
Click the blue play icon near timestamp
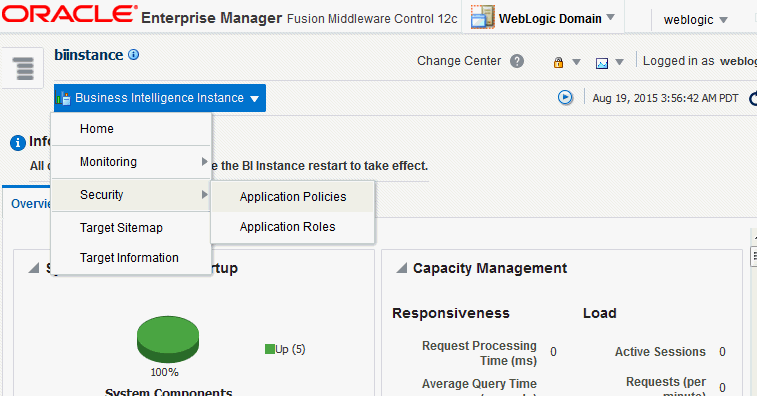point(565,98)
